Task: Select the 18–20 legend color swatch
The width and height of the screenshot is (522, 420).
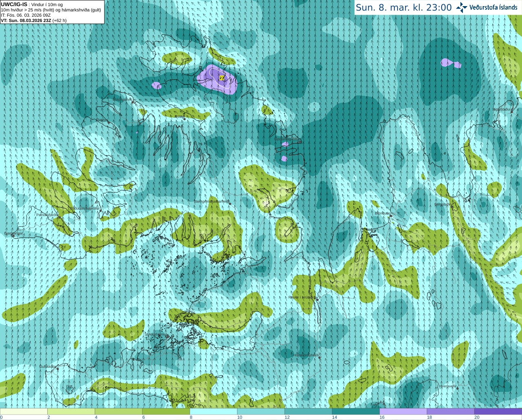Action: [x=451, y=411]
